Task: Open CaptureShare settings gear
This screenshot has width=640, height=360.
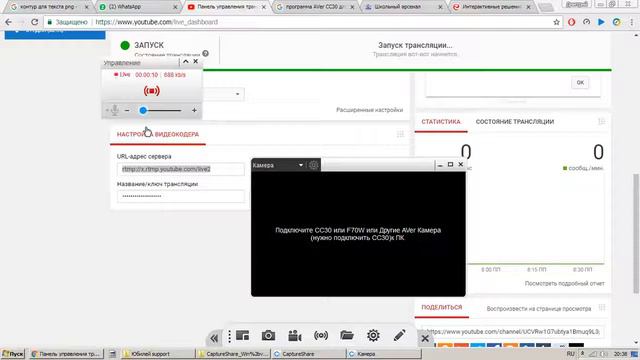Action: [x=373, y=336]
